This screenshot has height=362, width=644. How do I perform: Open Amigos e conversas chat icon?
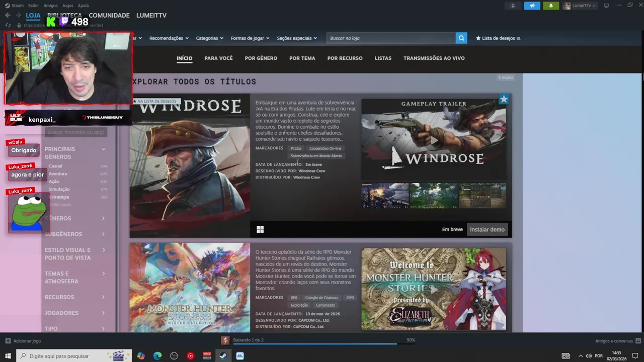(638, 341)
